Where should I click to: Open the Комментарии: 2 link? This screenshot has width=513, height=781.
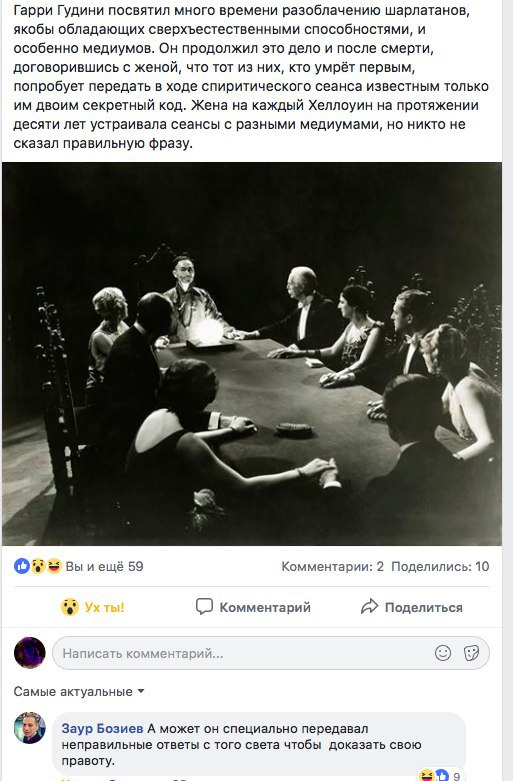coord(332,566)
